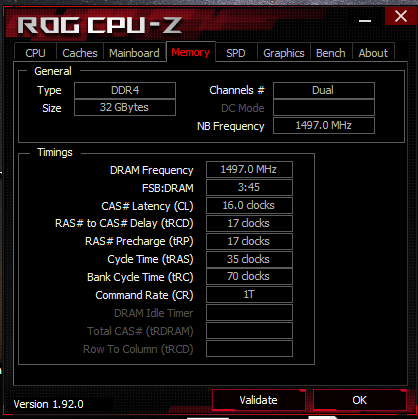Close the ROG CPU-Z window
Viewport: 418px width, 419px height.
tap(400, 16)
